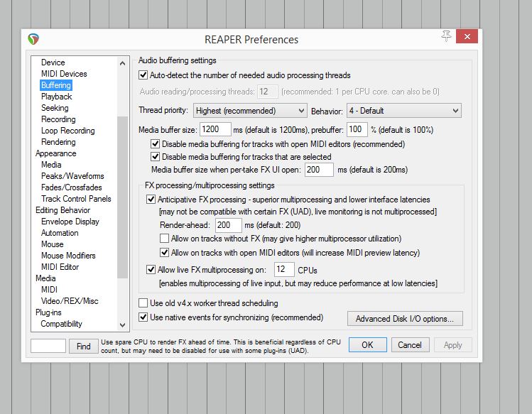
Task: Open the Envelope Display page
Action: pyautogui.click(x=70, y=222)
